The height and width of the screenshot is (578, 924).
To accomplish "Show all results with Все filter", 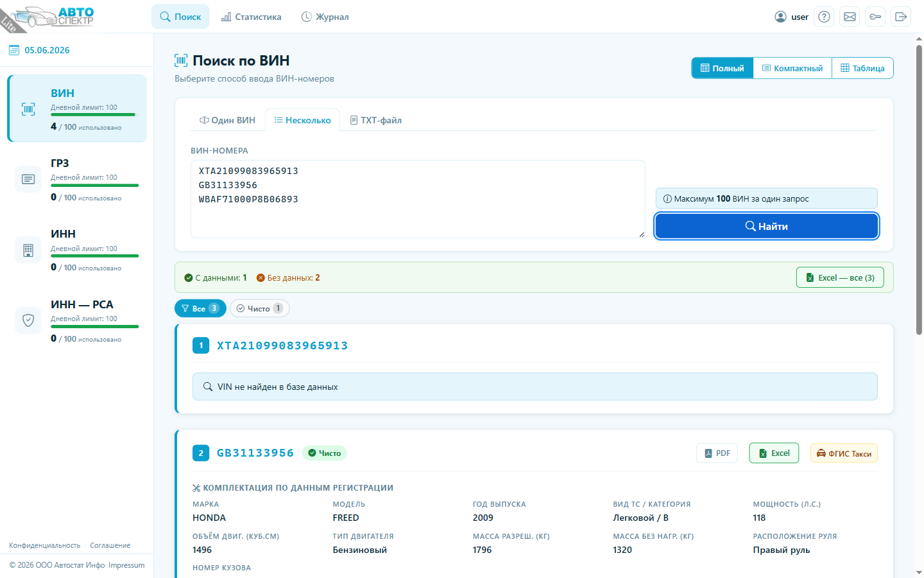I will pos(200,308).
